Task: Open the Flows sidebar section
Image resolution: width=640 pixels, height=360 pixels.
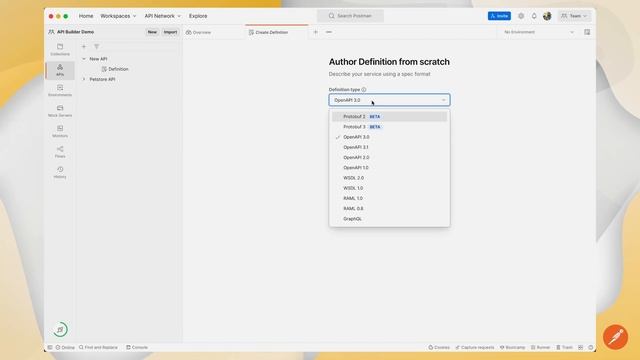Action: 60,152
